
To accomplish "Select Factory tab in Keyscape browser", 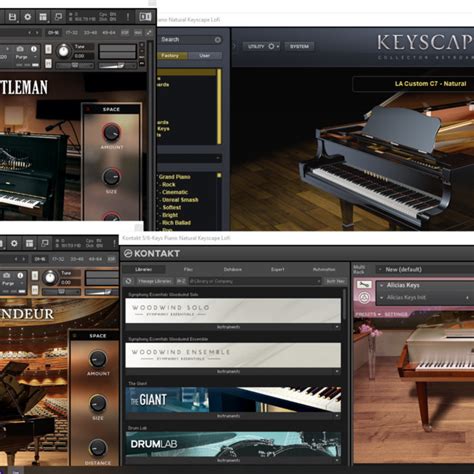I will [x=170, y=56].
